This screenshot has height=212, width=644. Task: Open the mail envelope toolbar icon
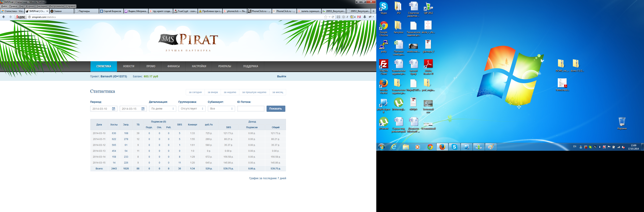338,17
